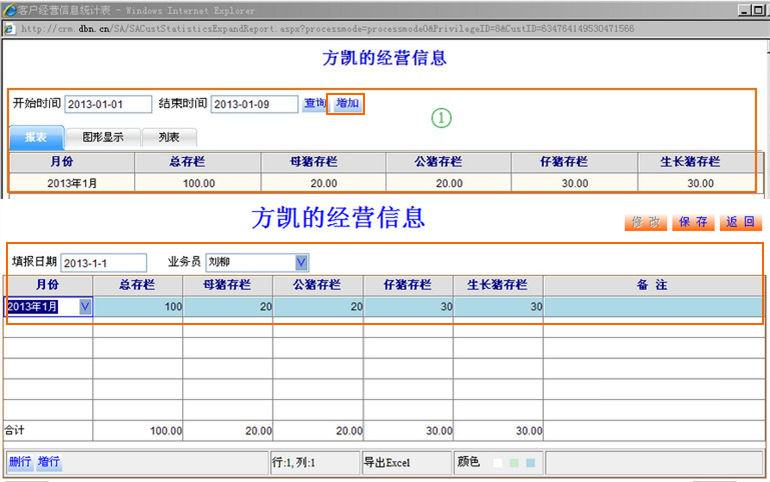Click the 填报日期 report date field
This screenshot has height=482, width=770.
(x=103, y=263)
